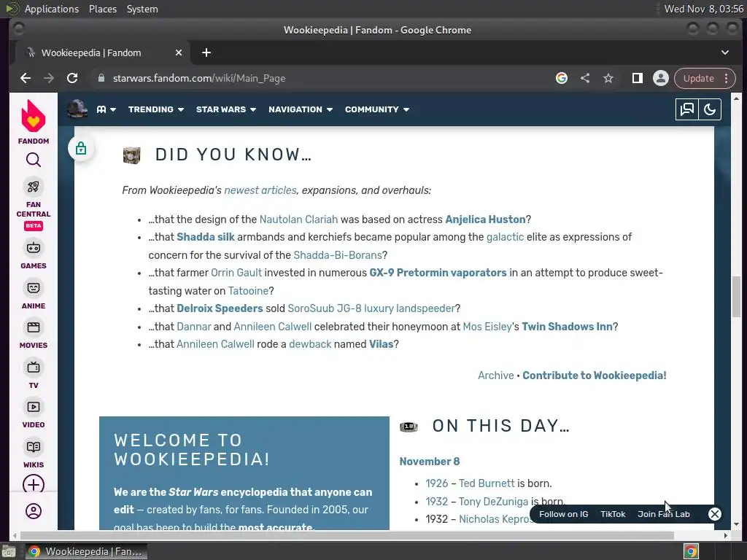Viewport: 747px width, 560px height.
Task: Open the Chrome profile avatar
Action: pyautogui.click(x=661, y=78)
